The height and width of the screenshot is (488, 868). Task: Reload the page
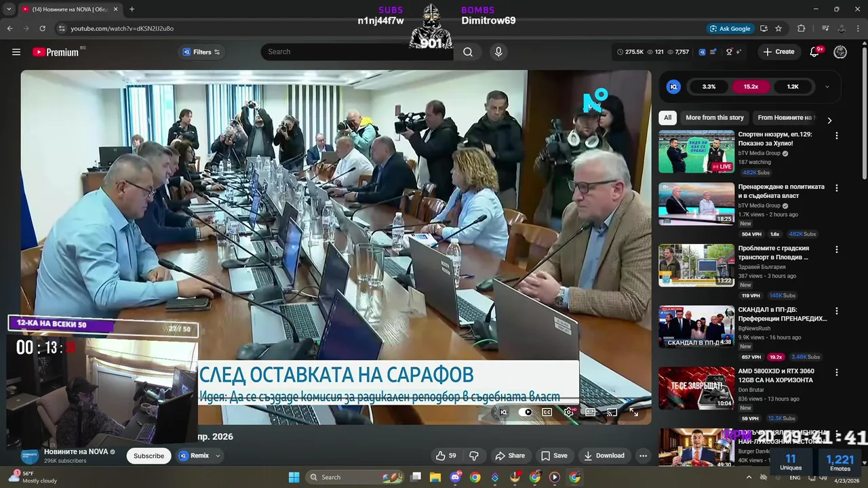click(x=42, y=28)
